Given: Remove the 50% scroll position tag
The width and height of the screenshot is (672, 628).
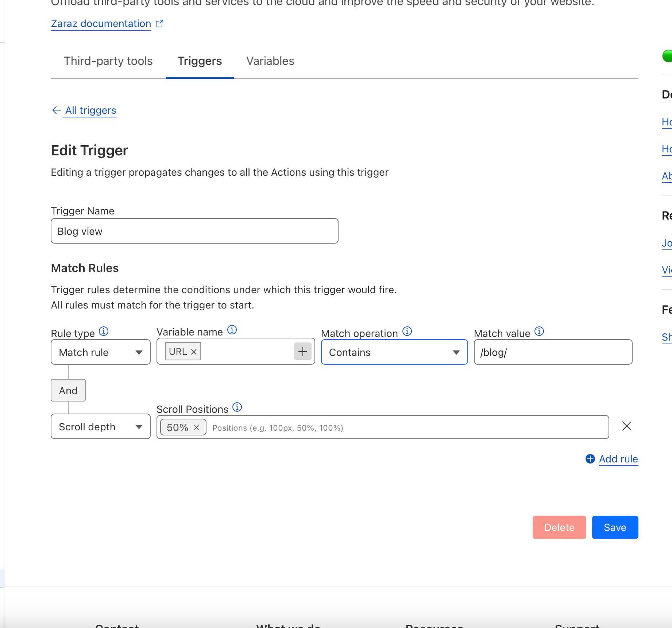Looking at the screenshot, I should point(196,427).
